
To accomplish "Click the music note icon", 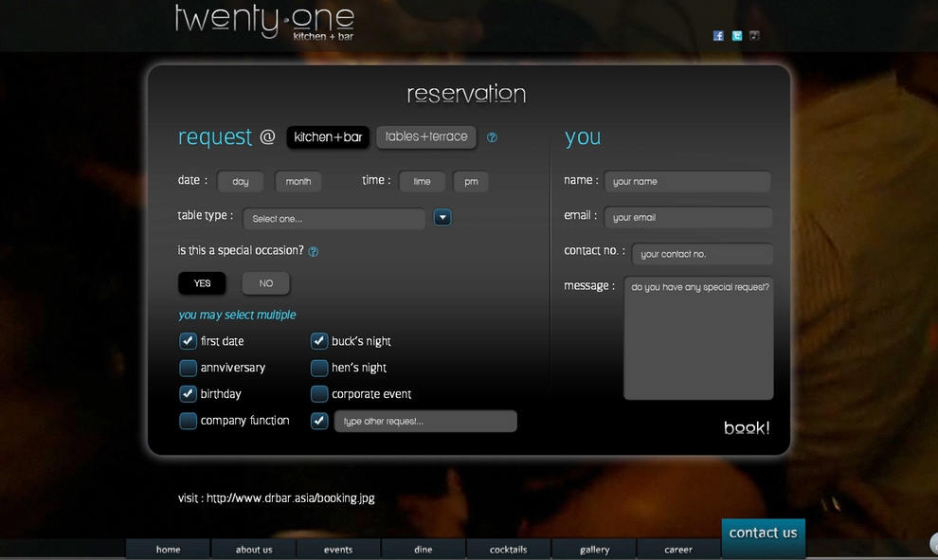I will click(755, 36).
